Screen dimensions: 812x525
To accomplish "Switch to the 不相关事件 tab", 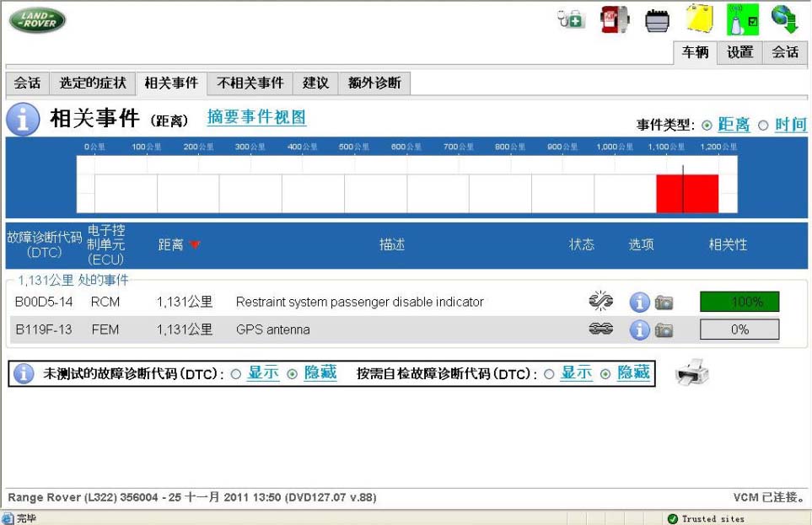I will 250,83.
